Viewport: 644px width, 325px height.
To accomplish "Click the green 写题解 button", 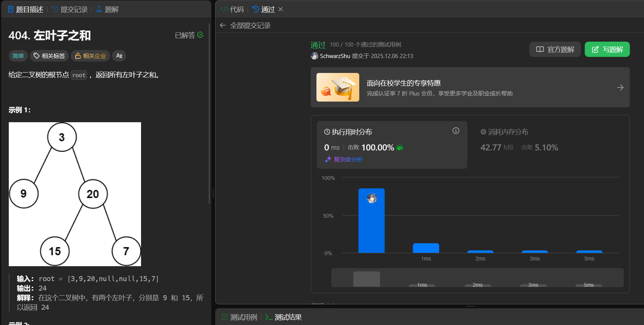I will click(607, 49).
